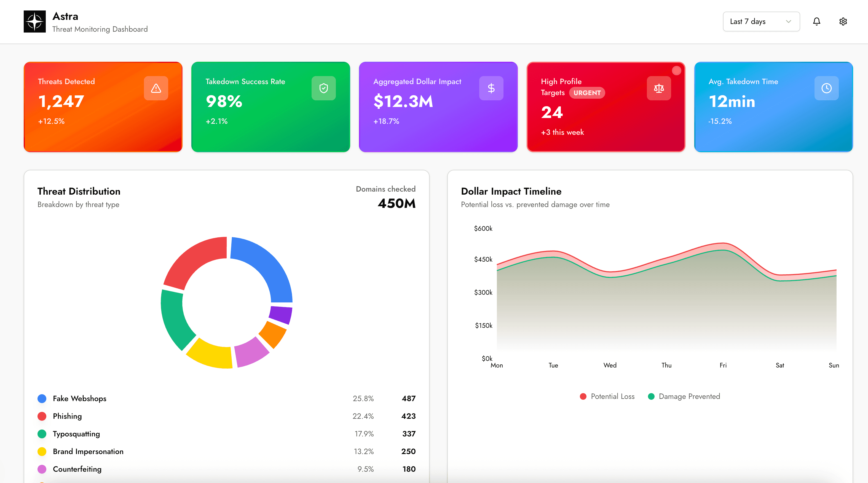Open settings using the gear icon
This screenshot has width=868, height=483.
(x=843, y=21)
